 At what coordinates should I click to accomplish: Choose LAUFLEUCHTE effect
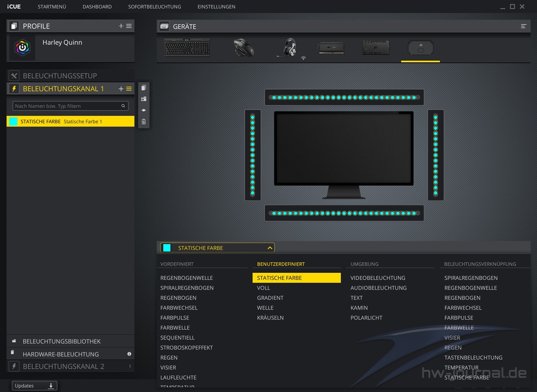pos(179,378)
